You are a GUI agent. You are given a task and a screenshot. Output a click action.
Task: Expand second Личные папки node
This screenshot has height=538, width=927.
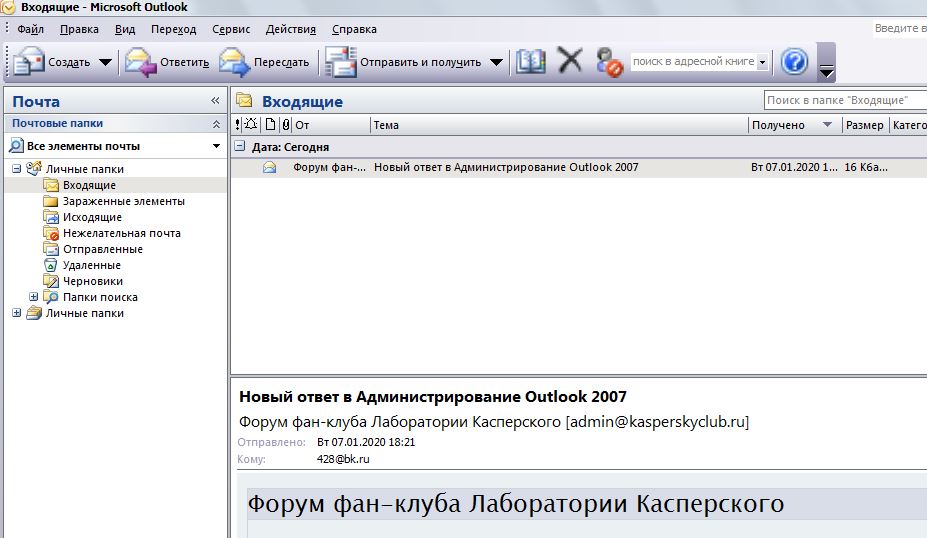[17, 313]
